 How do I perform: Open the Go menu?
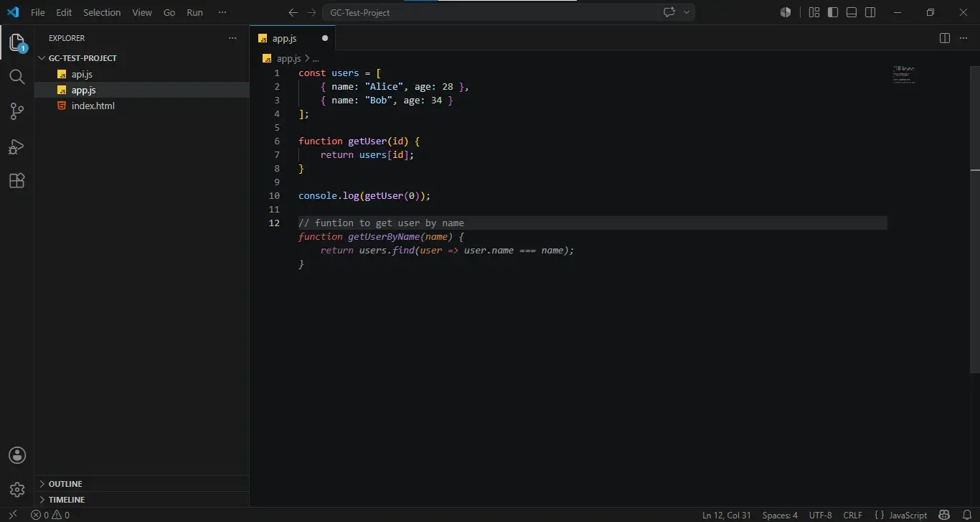point(169,12)
